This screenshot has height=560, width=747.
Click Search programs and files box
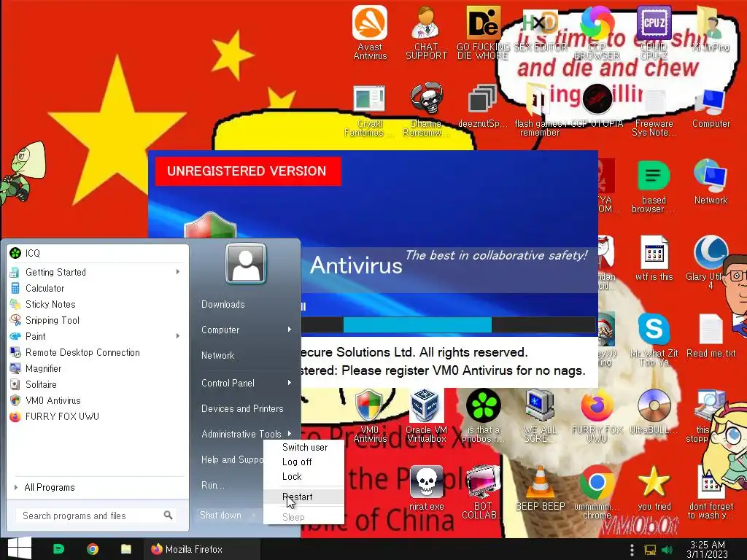[x=96, y=516]
